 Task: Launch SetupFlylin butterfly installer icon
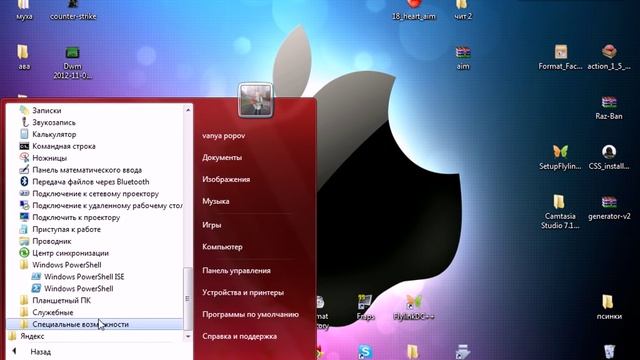tap(560, 158)
